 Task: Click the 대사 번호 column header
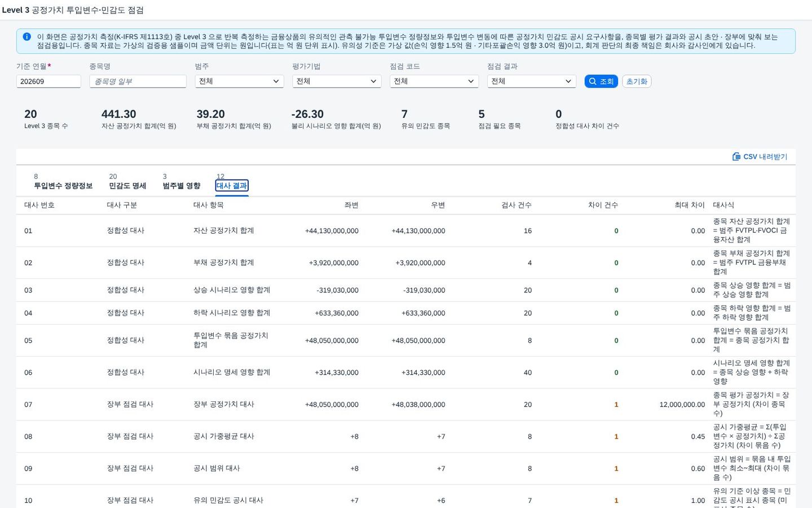[x=39, y=205]
